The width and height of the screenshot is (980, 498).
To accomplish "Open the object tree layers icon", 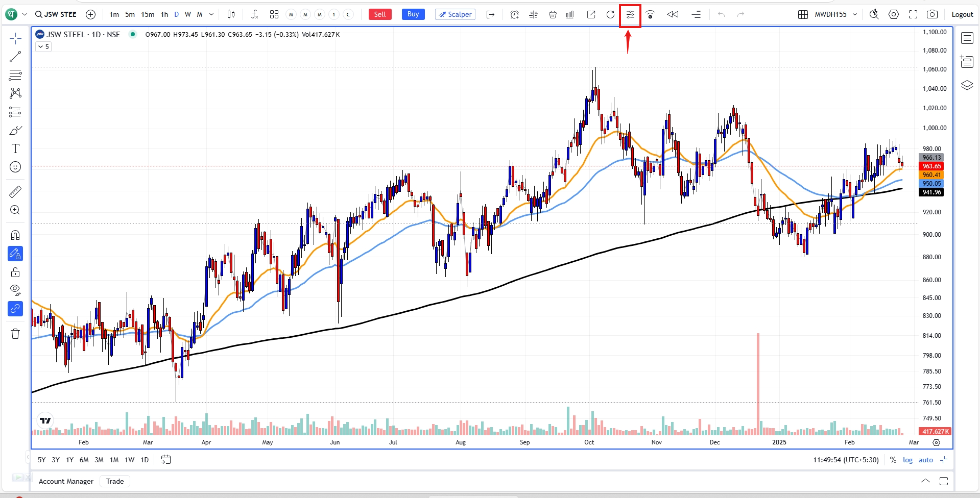I will click(x=967, y=85).
